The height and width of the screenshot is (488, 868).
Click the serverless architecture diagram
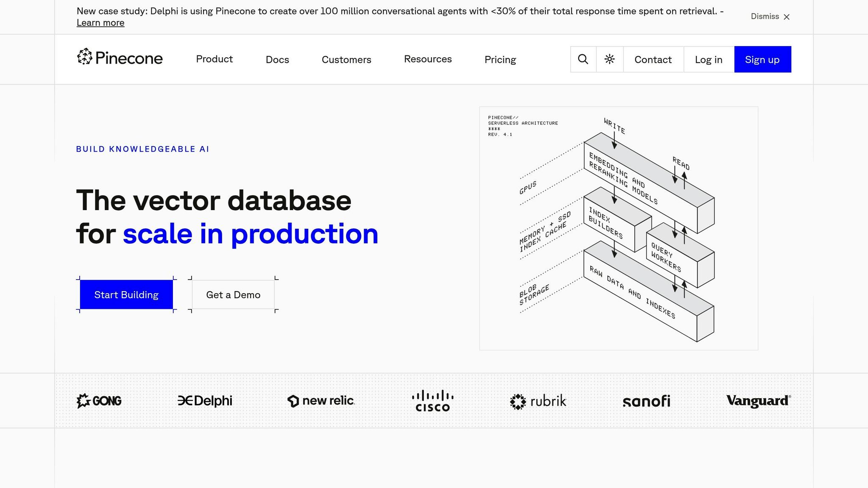pos(619,228)
